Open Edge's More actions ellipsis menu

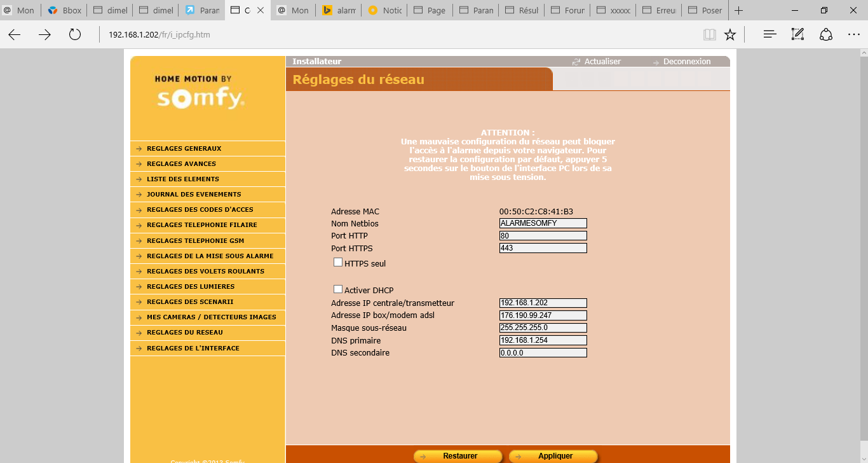[854, 34]
